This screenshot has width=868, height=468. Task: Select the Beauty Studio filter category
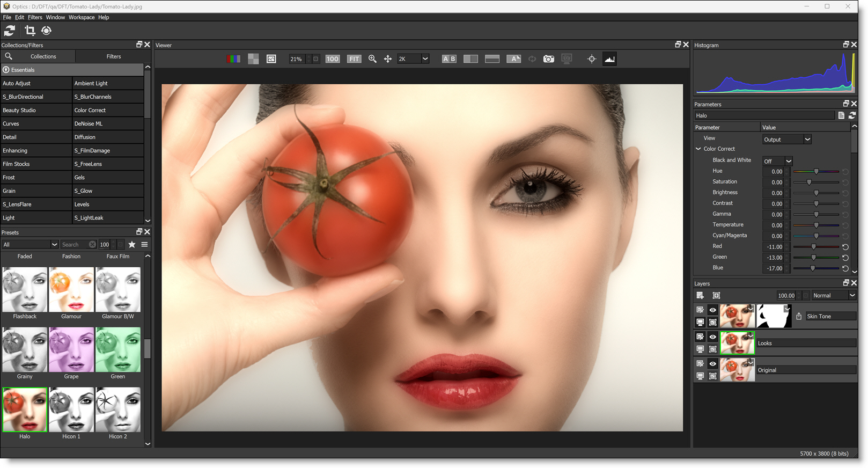pyautogui.click(x=19, y=111)
